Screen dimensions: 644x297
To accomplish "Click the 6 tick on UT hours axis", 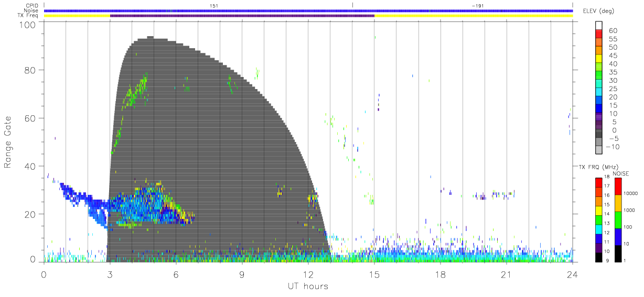I will (176, 274).
